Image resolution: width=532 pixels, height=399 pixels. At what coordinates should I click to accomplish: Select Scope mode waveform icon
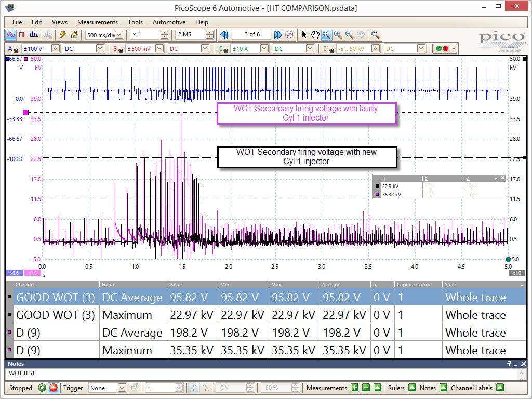pyautogui.click(x=11, y=35)
